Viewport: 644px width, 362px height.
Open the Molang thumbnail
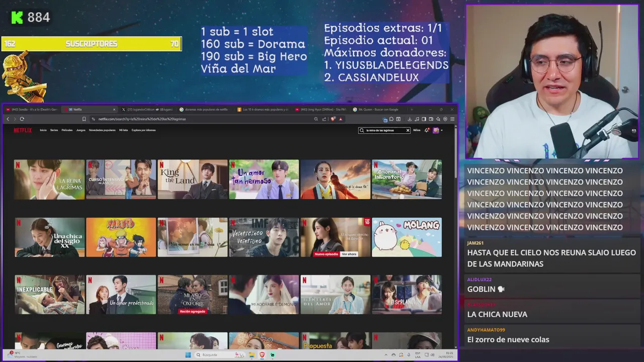click(x=407, y=237)
